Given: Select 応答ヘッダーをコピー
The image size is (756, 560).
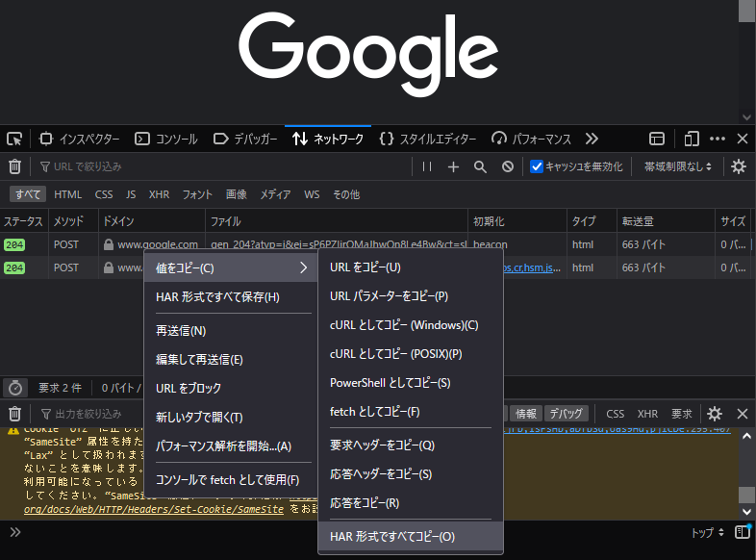Looking at the screenshot, I should coord(411,473).
